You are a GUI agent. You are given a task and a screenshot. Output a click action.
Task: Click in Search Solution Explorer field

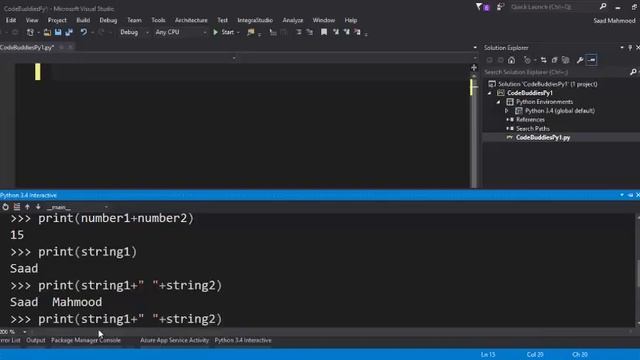point(556,72)
